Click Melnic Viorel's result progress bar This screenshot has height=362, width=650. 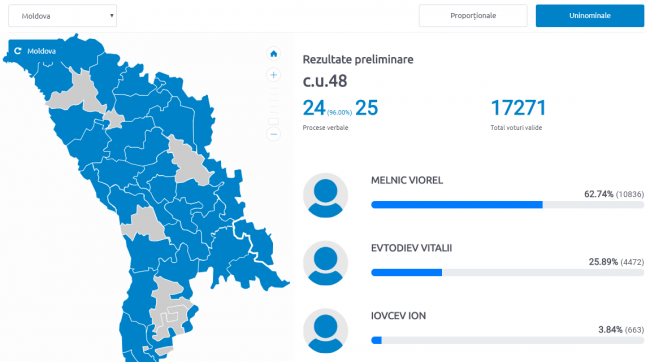point(507,205)
